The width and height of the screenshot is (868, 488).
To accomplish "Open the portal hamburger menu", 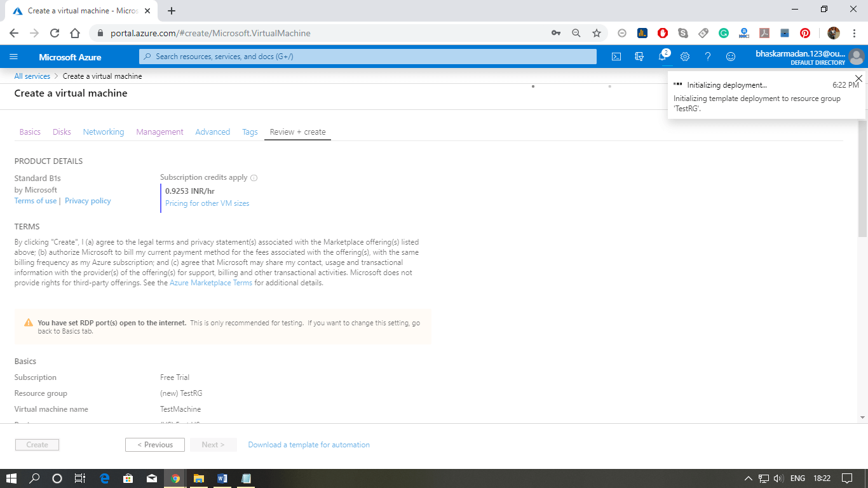I will coord(13,57).
